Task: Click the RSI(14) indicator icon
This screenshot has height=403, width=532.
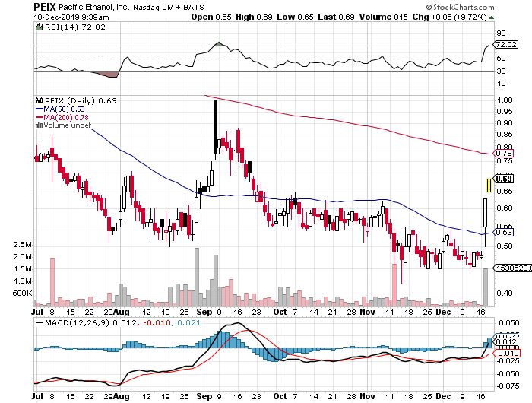Action: click(x=39, y=26)
